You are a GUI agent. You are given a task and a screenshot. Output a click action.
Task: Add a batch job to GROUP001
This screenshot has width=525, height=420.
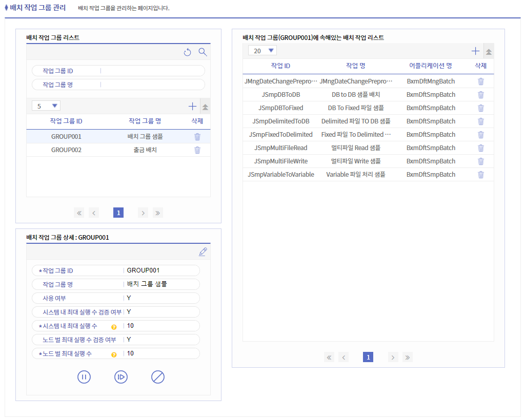point(475,51)
